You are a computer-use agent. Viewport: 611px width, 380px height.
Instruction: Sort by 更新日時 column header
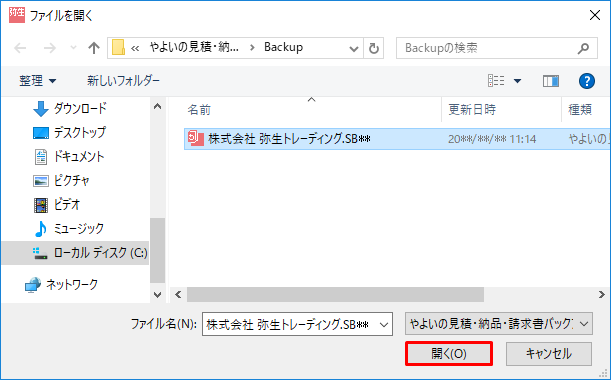(471, 110)
